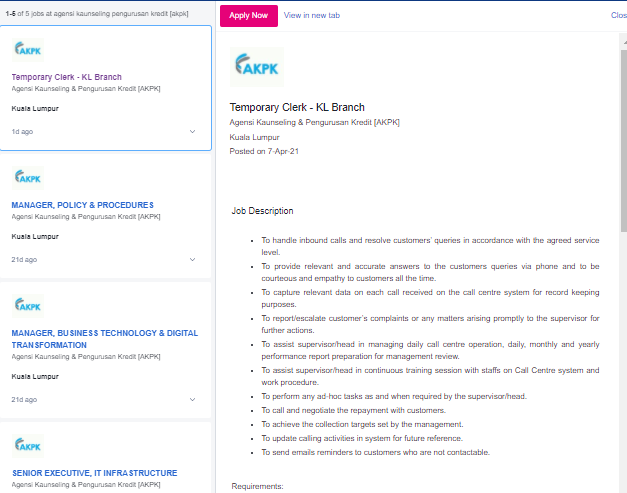Open MANAGER, BUSINESS TECHNOLOGY & DIGITAL TRANSFORMATION listing
The width and height of the screenshot is (627, 493).
[x=104, y=339]
